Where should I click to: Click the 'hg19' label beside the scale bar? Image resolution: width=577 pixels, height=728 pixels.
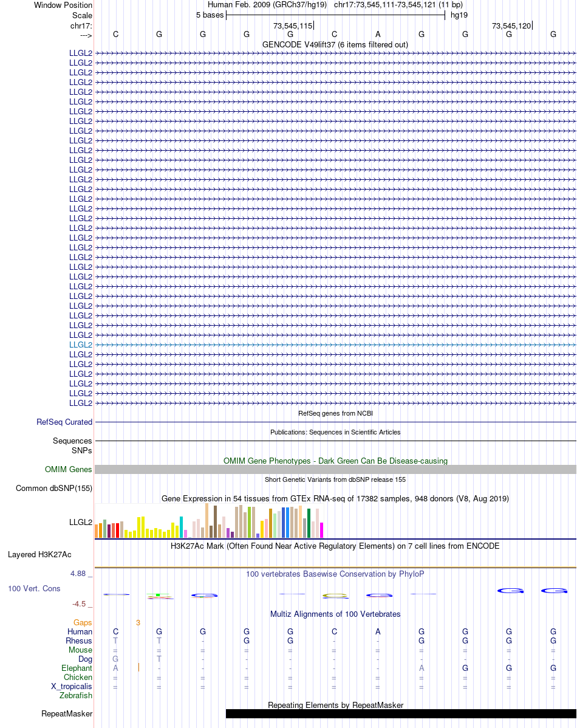[459, 15]
